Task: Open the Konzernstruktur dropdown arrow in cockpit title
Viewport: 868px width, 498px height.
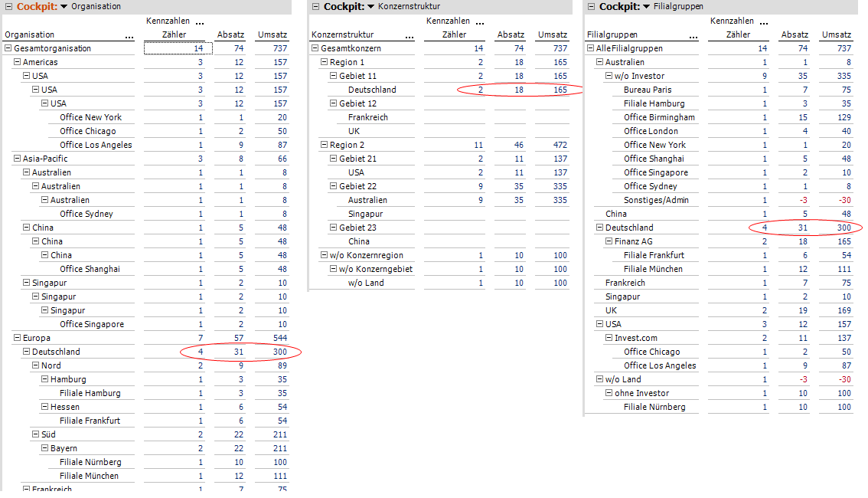Action: tap(370, 7)
